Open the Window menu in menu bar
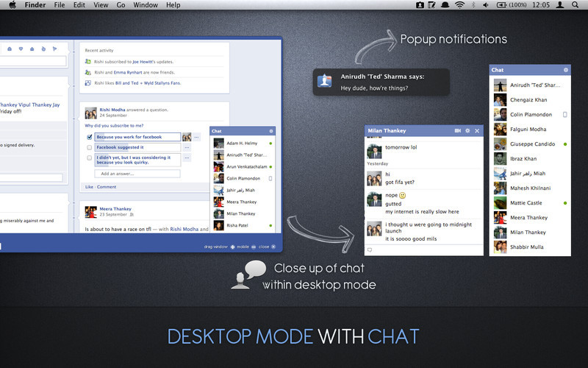 146,5
